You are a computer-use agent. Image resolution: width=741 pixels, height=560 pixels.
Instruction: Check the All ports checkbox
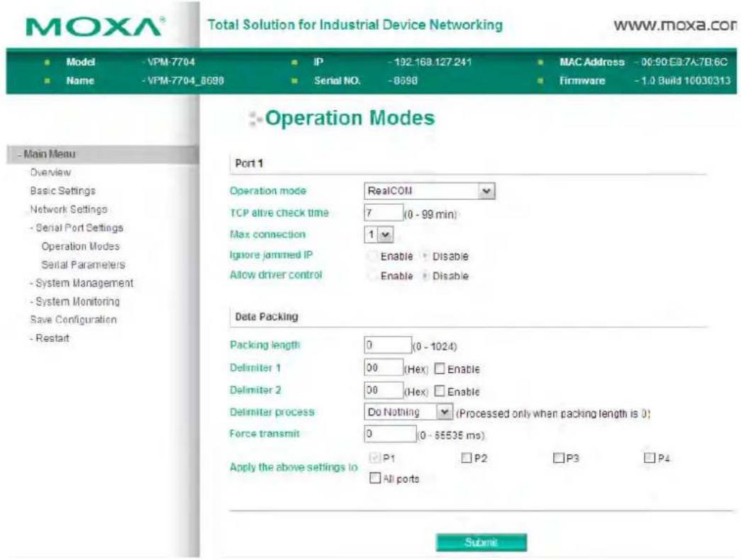tap(374, 478)
